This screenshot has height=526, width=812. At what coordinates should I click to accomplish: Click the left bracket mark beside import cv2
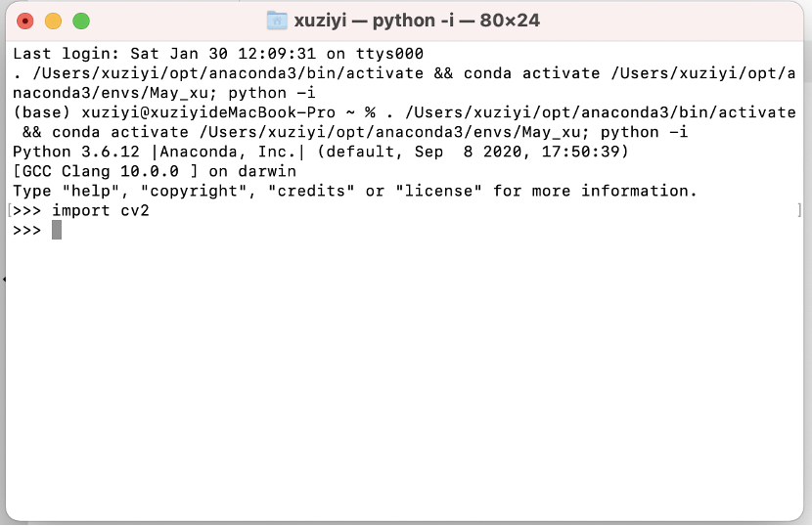click(x=10, y=210)
